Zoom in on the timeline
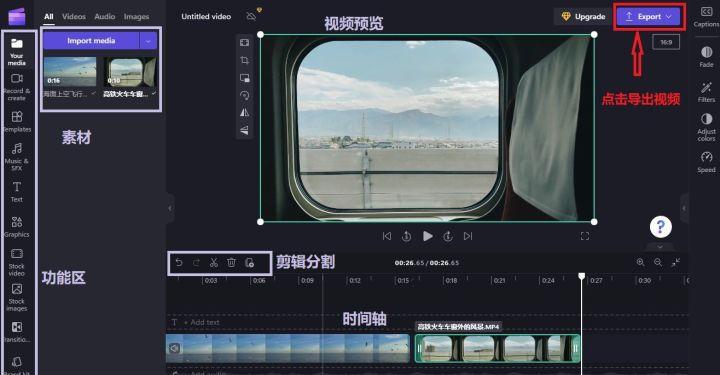The height and width of the screenshot is (375, 720). tap(640, 263)
